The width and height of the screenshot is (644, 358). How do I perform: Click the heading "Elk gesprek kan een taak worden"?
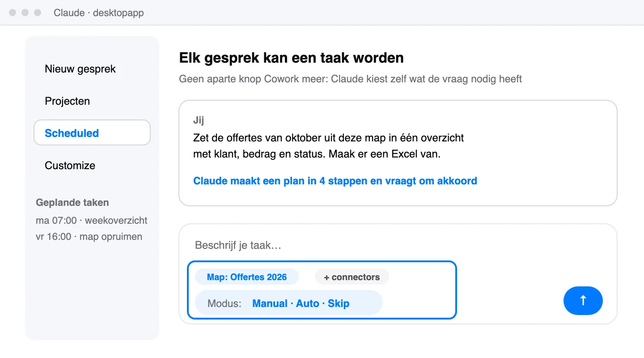[291, 58]
